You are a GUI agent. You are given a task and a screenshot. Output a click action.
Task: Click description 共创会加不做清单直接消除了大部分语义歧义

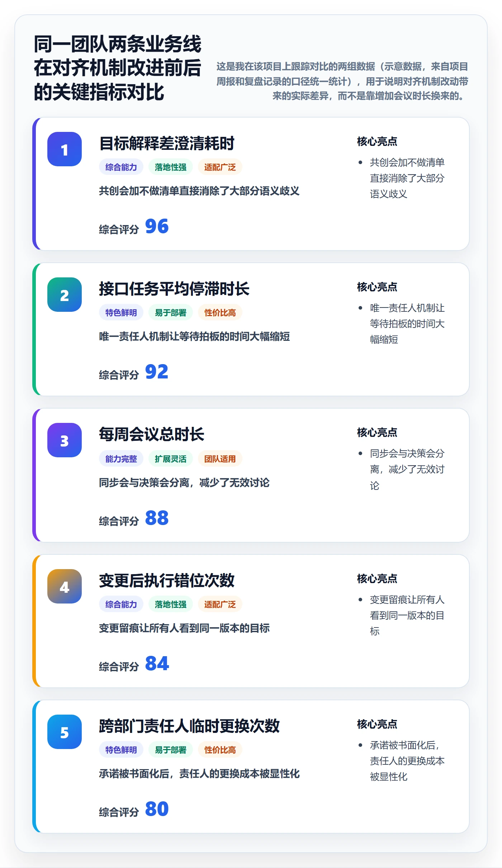[x=199, y=191]
